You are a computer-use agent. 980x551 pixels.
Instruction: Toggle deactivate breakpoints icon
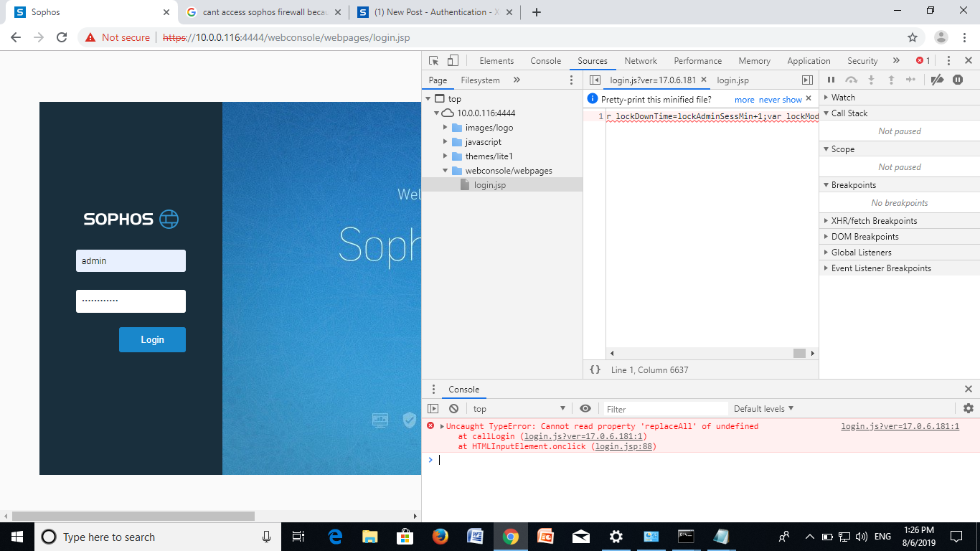click(x=936, y=80)
